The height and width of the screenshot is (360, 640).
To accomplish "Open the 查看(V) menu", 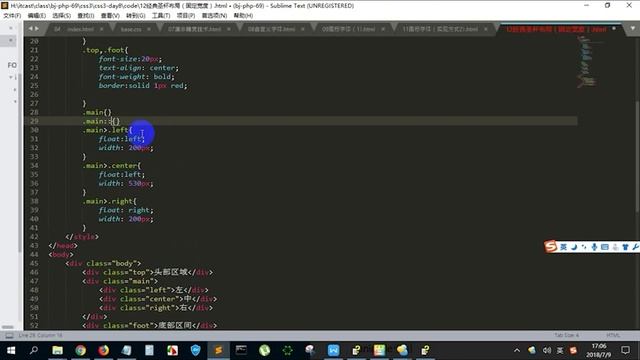I will pos(110,16).
